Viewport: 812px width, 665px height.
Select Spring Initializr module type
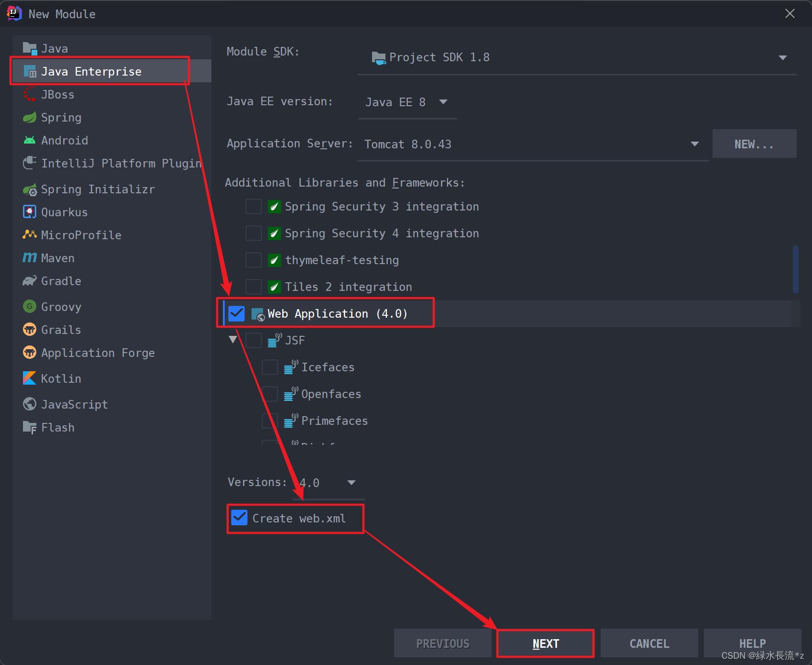coord(112,189)
